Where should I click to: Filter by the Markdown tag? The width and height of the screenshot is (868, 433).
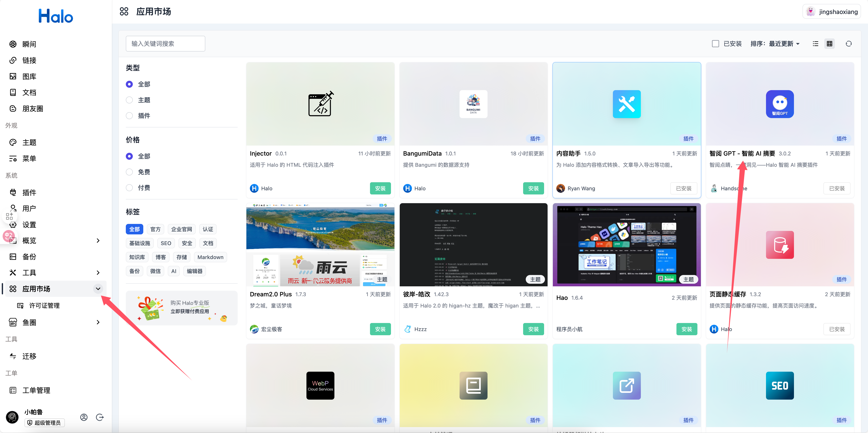210,257
